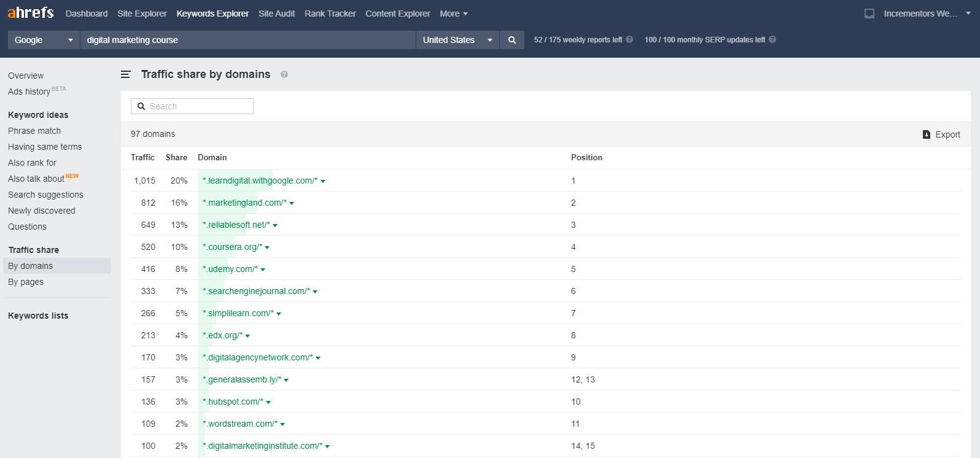
Task: Click the keyword field 'digital marketing course'
Action: [248, 40]
